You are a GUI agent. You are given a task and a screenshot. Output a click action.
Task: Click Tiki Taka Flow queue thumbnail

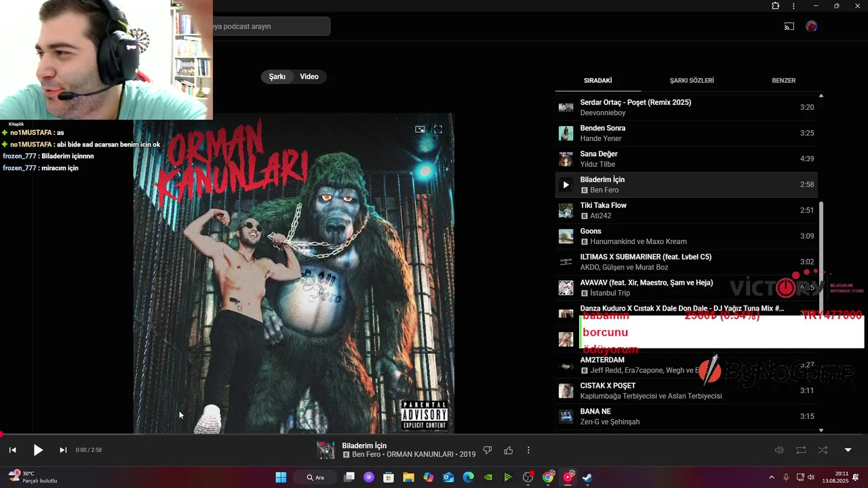tap(566, 210)
